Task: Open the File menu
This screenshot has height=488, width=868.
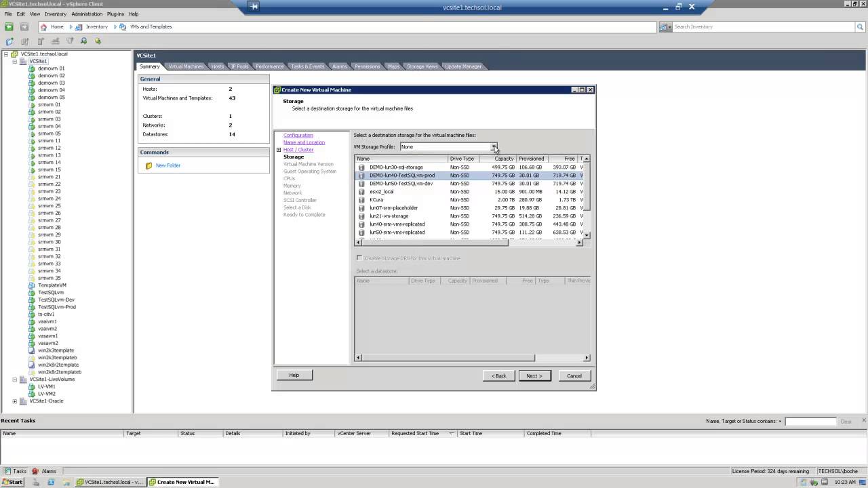Action: click(8, 14)
